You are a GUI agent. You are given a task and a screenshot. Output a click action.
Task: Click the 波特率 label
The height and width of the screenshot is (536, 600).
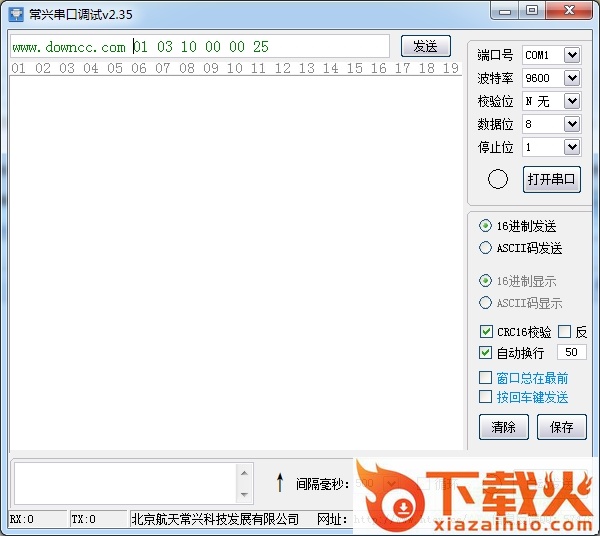[495, 78]
